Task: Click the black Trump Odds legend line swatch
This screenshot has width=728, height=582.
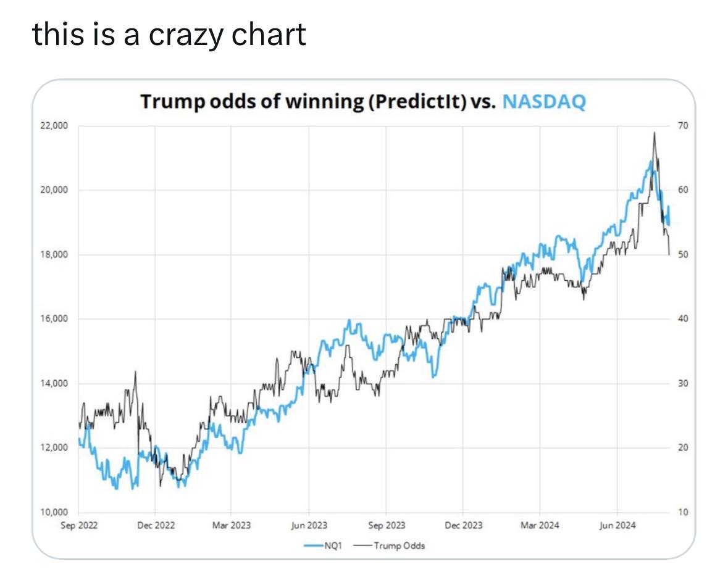Action: (363, 546)
